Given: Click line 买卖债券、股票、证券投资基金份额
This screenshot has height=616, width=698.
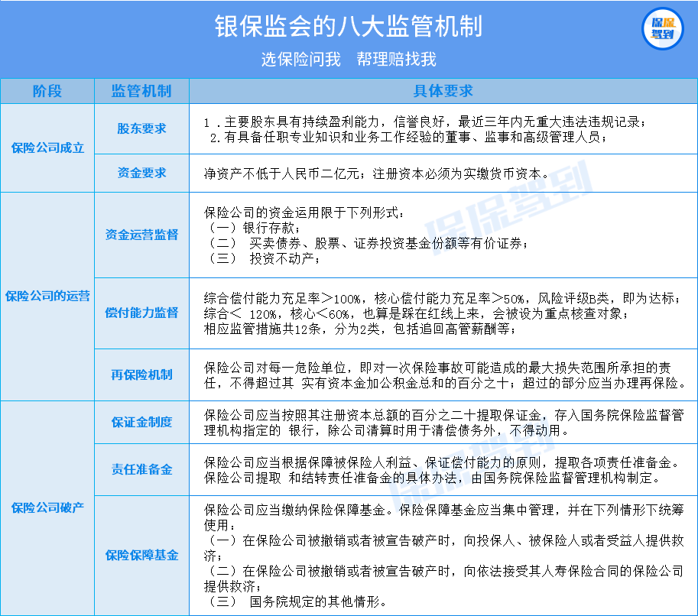Looking at the screenshot, I should [x=367, y=244].
